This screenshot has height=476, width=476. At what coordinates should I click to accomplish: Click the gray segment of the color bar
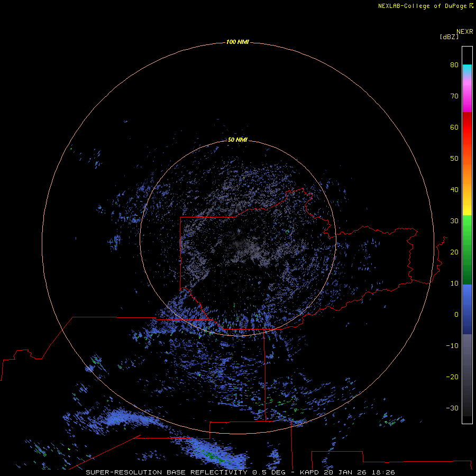click(x=467, y=375)
